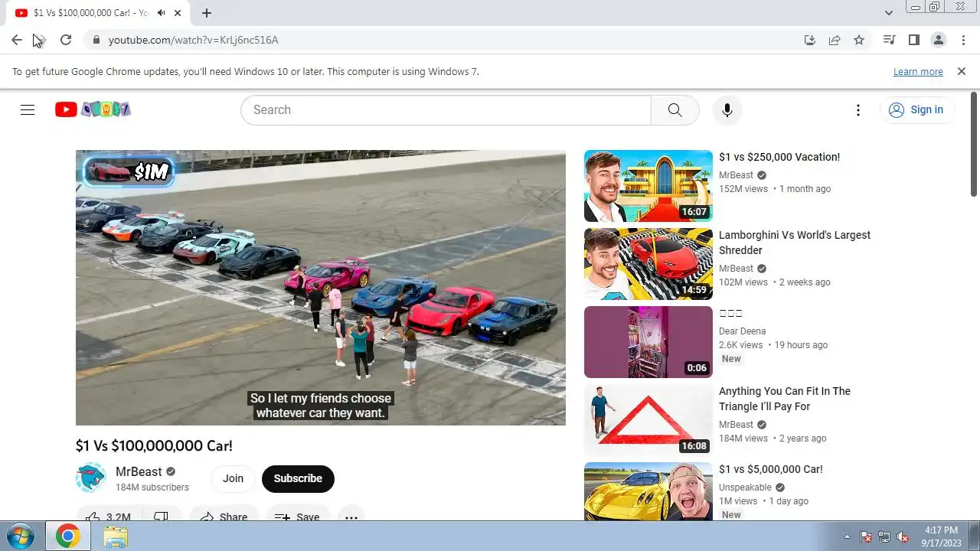This screenshot has width=980, height=551.
Task: Open the MrBeast channel avatar
Action: (91, 478)
